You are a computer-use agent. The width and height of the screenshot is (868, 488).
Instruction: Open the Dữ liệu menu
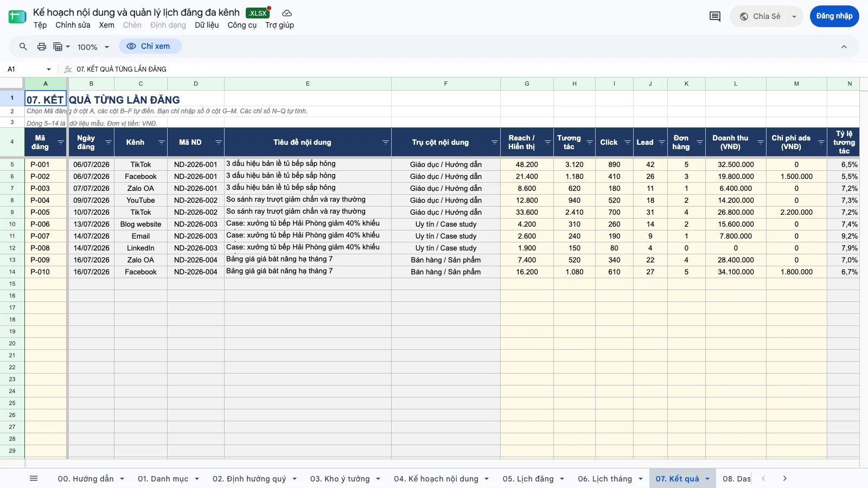point(207,25)
